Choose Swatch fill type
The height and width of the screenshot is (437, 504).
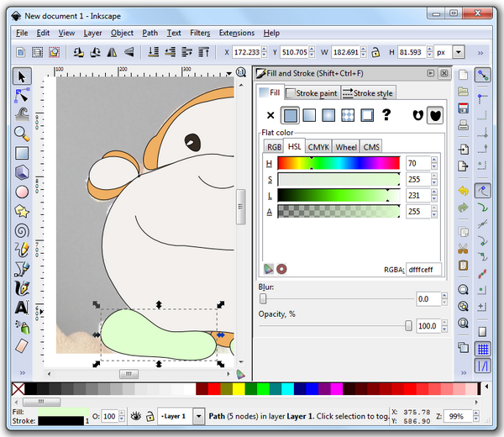point(367,115)
